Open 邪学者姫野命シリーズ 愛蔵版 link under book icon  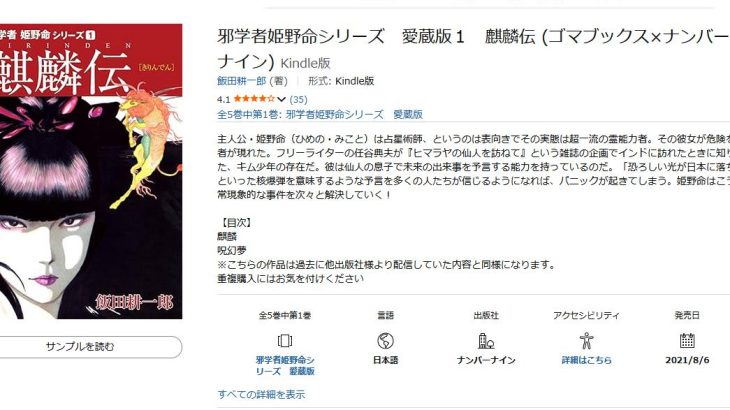point(285,366)
